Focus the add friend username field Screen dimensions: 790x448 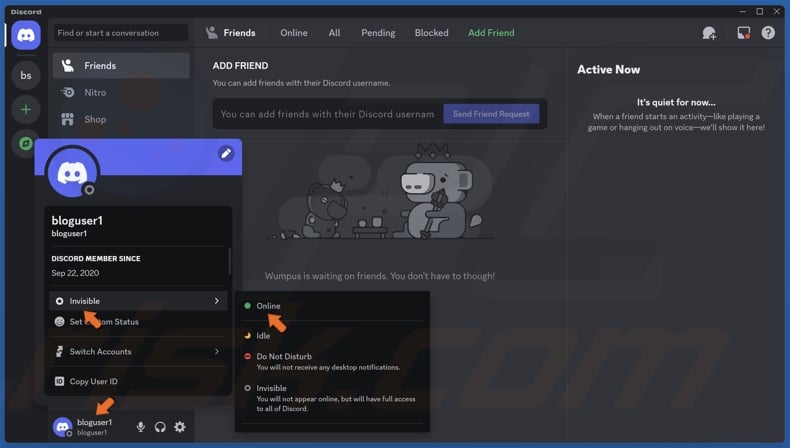pyautogui.click(x=327, y=114)
